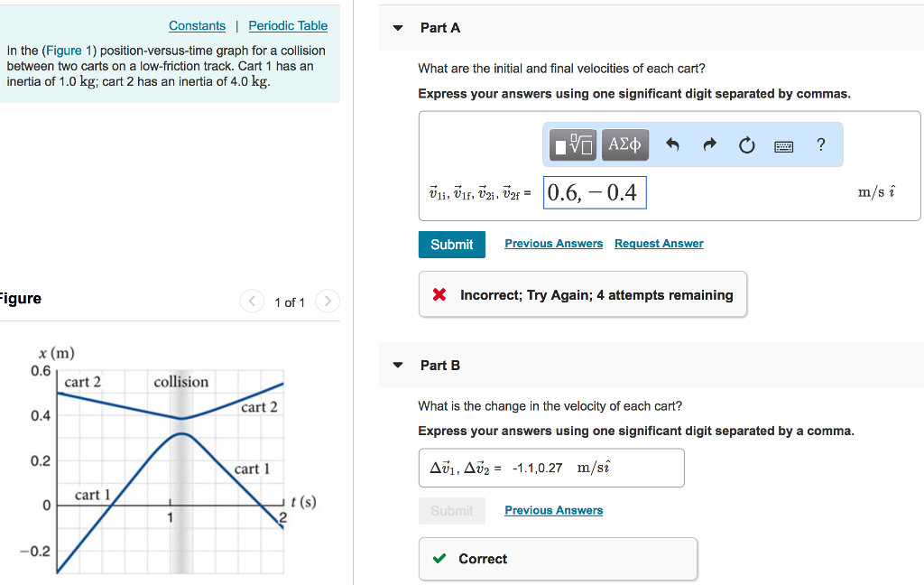924x585 pixels.
Task: Collapse the Part B section
Action: (398, 365)
